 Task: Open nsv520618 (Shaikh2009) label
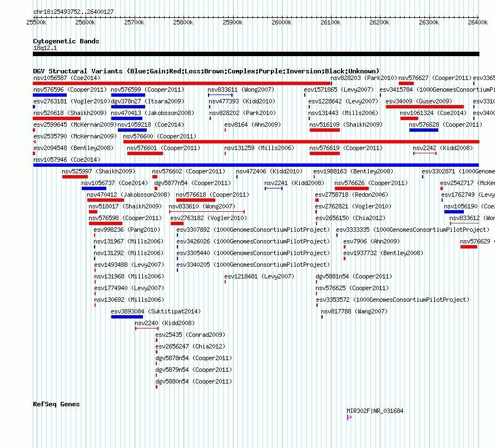[x=70, y=113]
